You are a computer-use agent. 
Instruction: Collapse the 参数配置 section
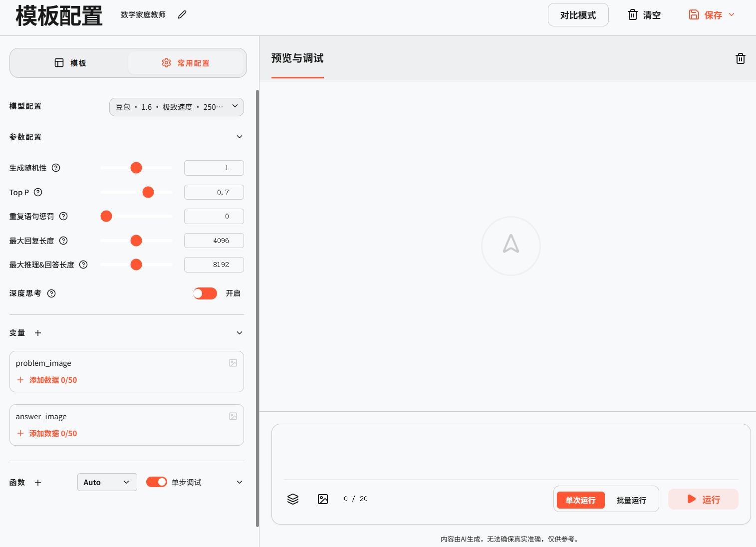240,137
